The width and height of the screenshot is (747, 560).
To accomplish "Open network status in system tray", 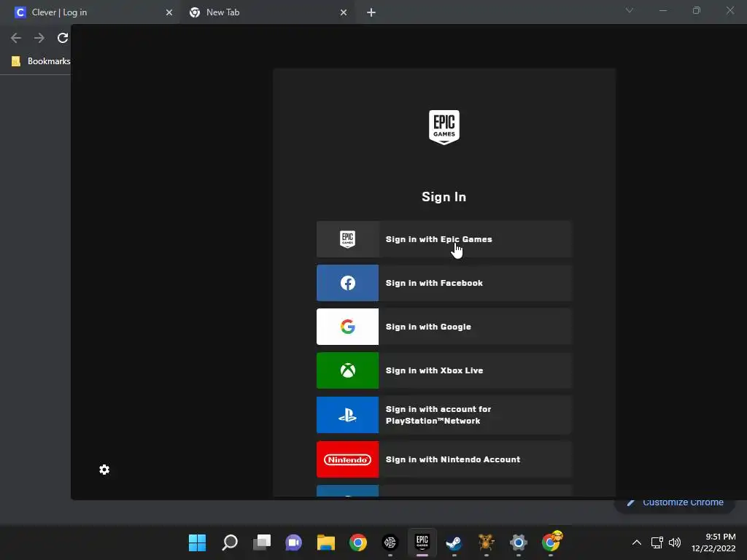I will click(657, 542).
